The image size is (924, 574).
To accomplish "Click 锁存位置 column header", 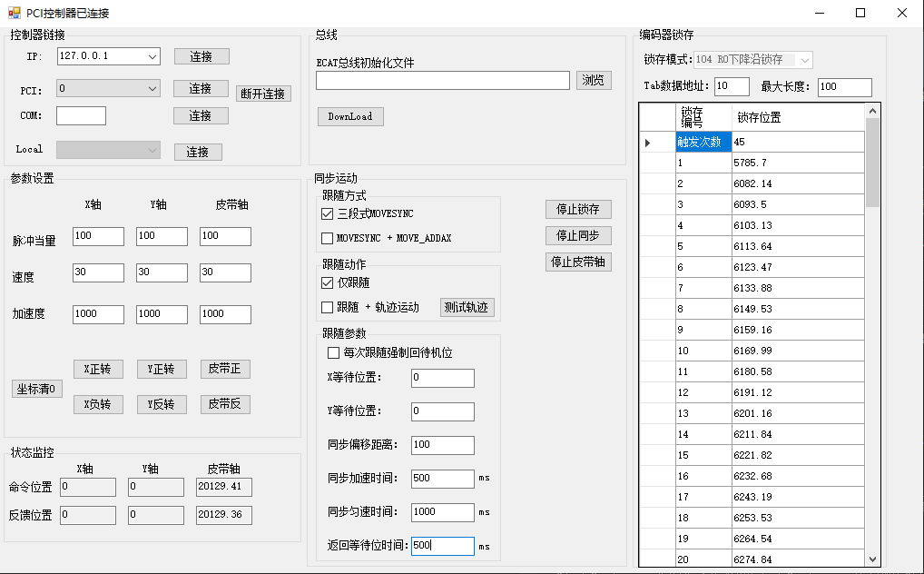I will point(799,117).
